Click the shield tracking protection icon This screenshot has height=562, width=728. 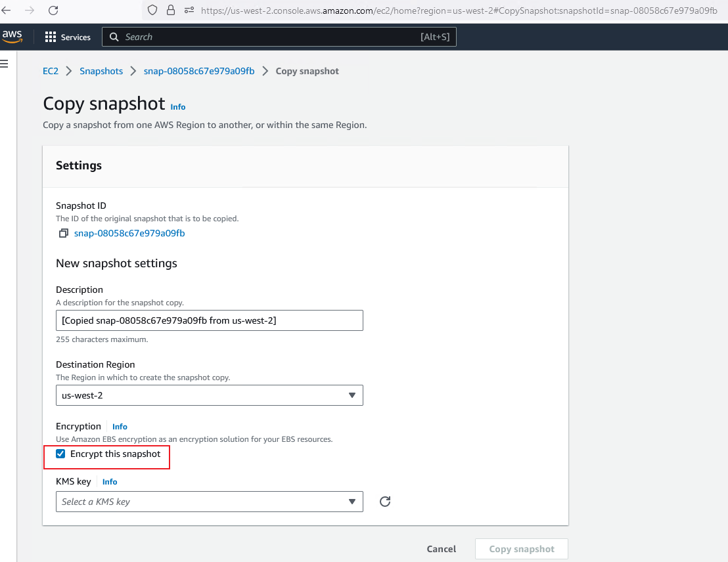click(x=152, y=11)
